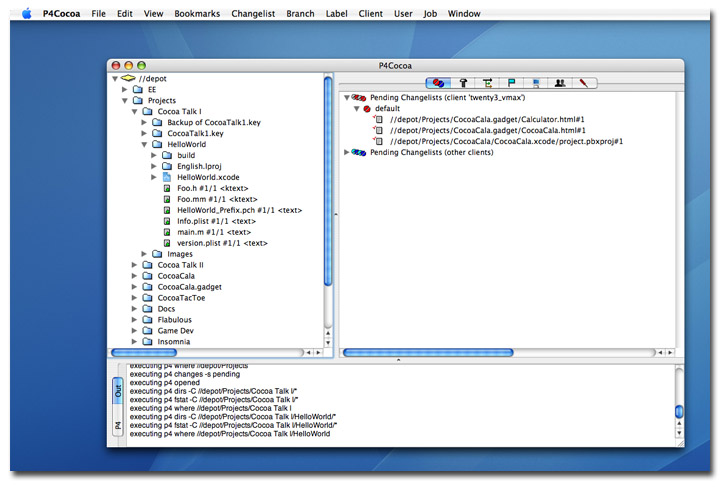This screenshot has height=487, width=725.
Task: Collapse the Projects folder
Action: (x=125, y=101)
